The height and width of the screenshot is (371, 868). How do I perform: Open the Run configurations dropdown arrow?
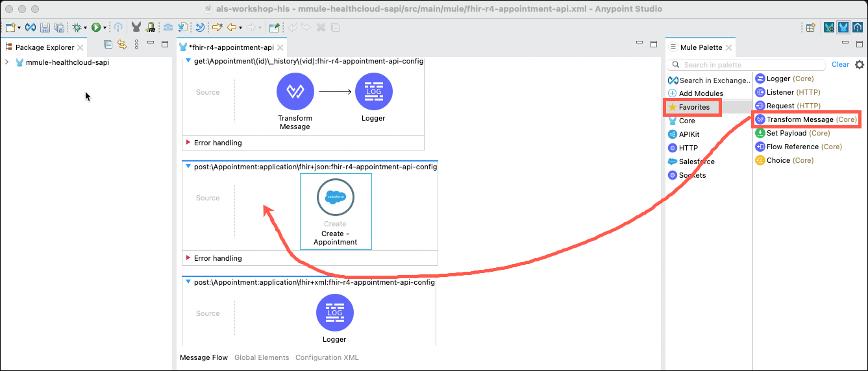(x=104, y=28)
